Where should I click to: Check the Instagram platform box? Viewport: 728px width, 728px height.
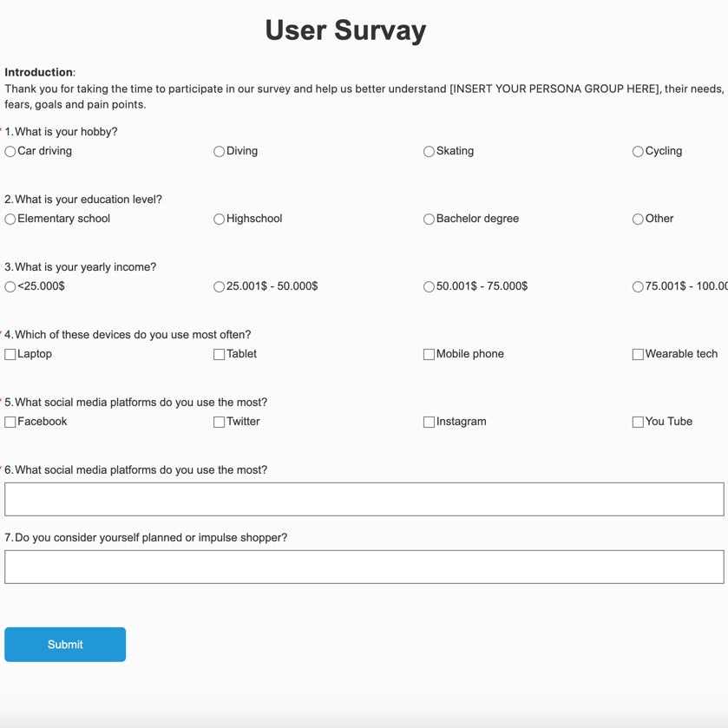pyautogui.click(x=429, y=422)
